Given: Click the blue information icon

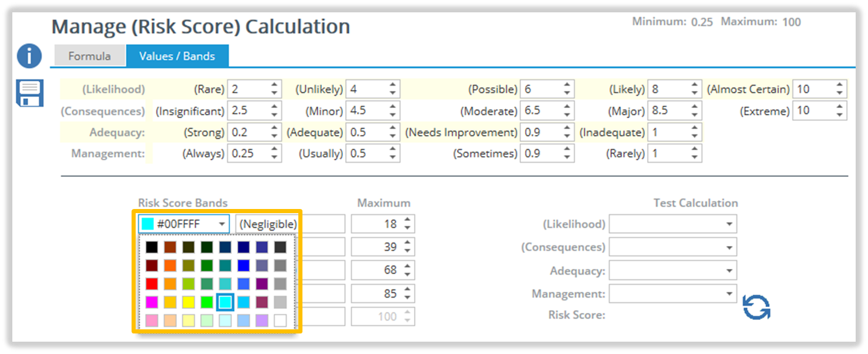Looking at the screenshot, I should click(x=29, y=56).
